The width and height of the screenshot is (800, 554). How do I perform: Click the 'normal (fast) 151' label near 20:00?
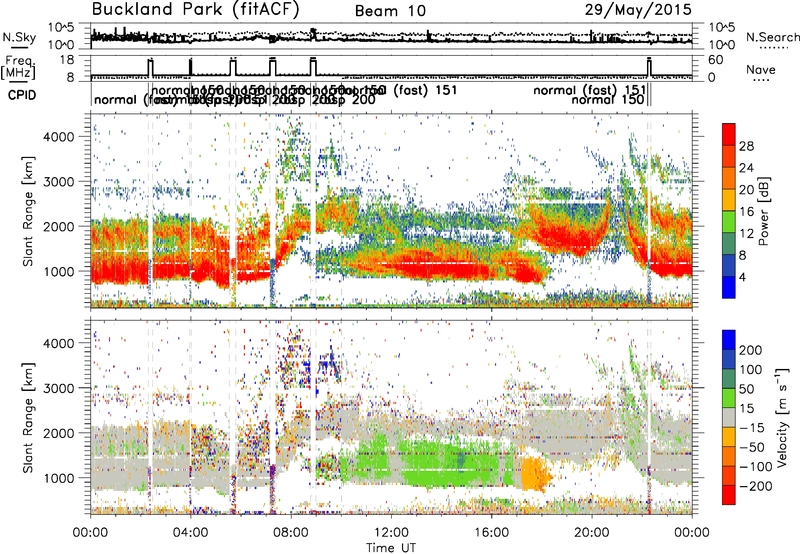pos(589,90)
